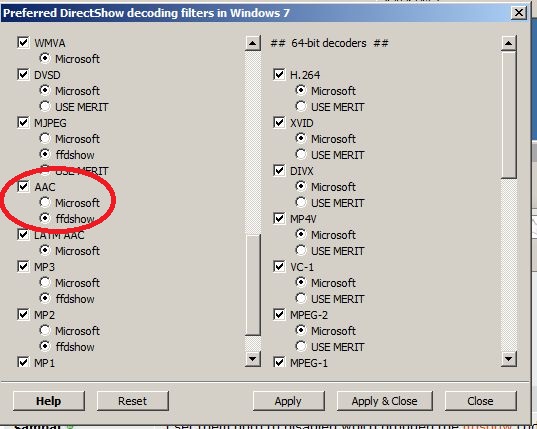The width and height of the screenshot is (537, 429).
Task: Click the right list scroll-down arrow
Action: click(509, 359)
